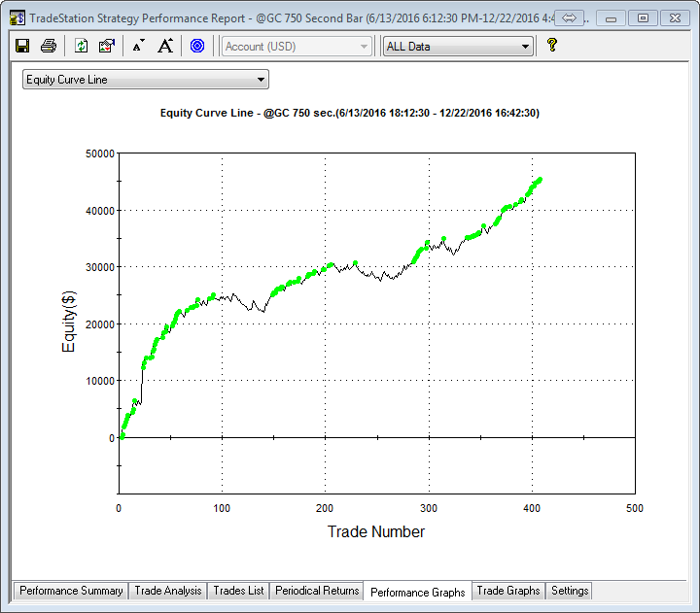This screenshot has height=613, width=700.
Task: Click the Print report icon
Action: (49, 46)
